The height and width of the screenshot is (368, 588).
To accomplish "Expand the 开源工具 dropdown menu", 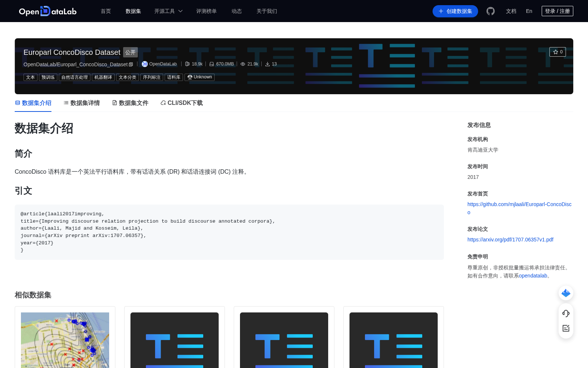I will 168,11.
